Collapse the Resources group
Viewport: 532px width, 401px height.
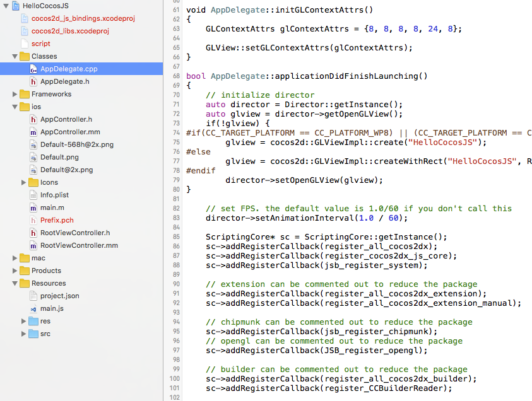15,283
